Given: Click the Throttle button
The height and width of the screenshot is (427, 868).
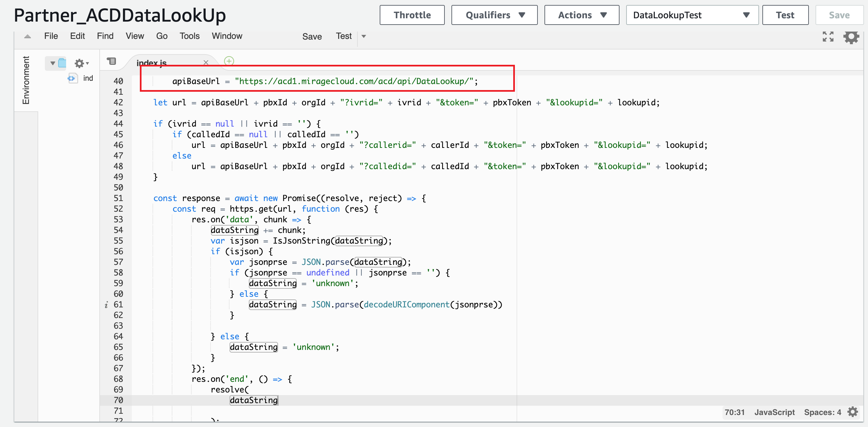Looking at the screenshot, I should [x=412, y=15].
